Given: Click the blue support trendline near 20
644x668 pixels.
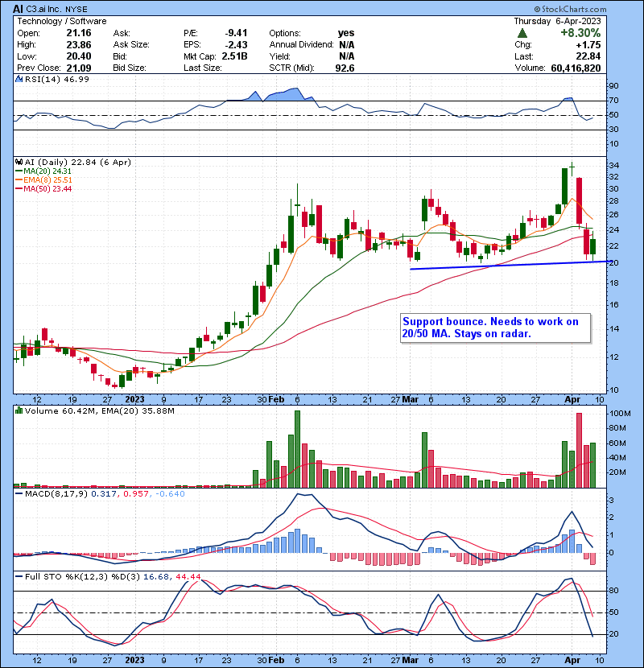Looking at the screenshot, I should pos(510,265).
